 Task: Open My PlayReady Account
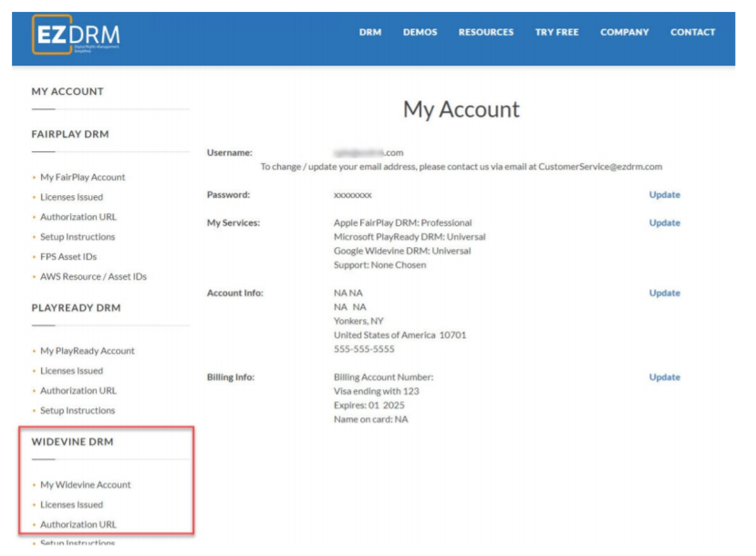click(89, 351)
